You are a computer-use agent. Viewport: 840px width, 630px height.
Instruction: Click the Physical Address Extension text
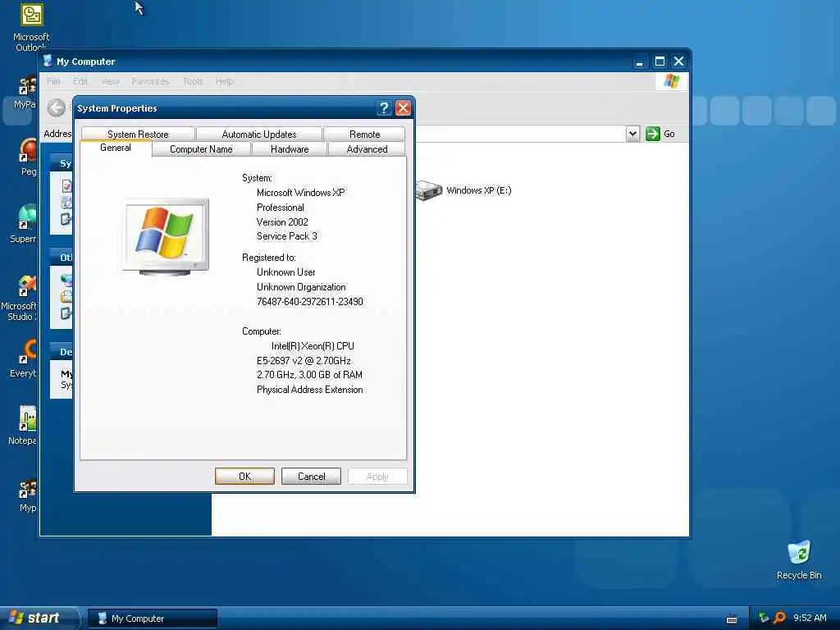309,390
